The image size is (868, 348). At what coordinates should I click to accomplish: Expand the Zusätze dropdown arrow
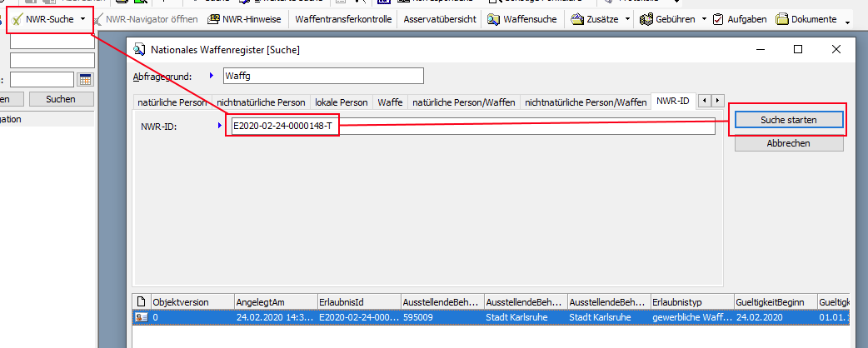(x=626, y=18)
